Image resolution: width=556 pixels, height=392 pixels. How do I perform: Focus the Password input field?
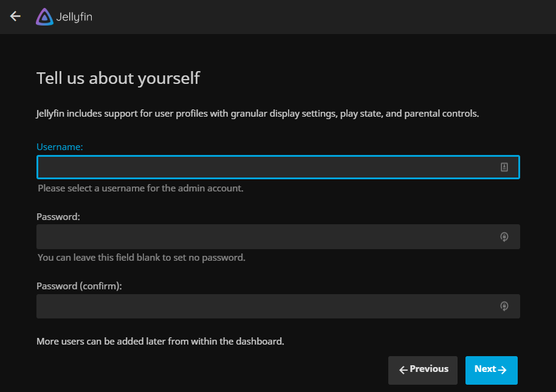coord(261,237)
